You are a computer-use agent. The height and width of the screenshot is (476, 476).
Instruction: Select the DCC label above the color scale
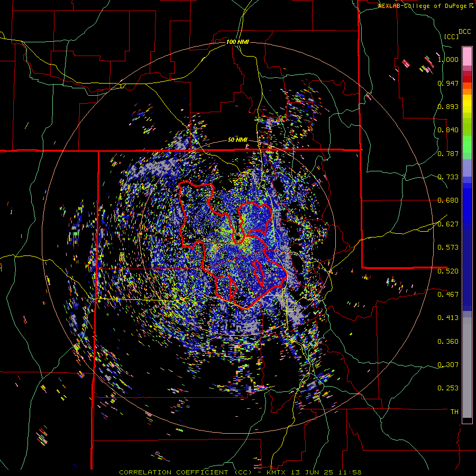click(464, 32)
